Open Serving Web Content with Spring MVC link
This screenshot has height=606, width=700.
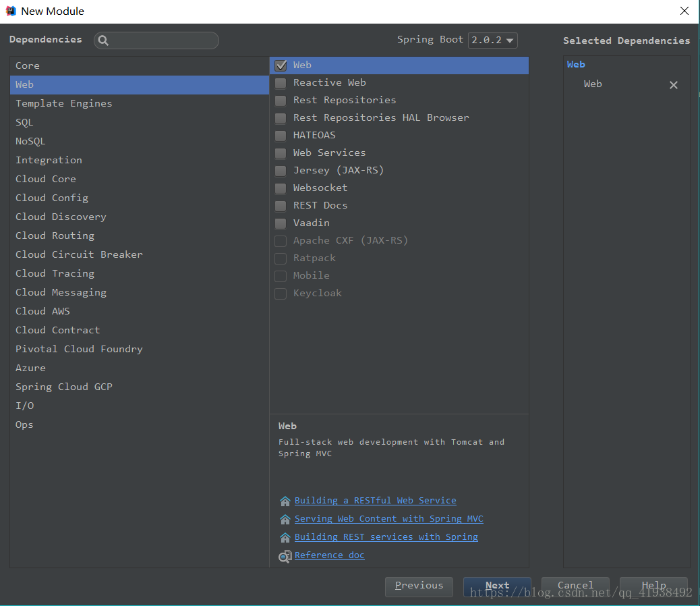pos(389,519)
